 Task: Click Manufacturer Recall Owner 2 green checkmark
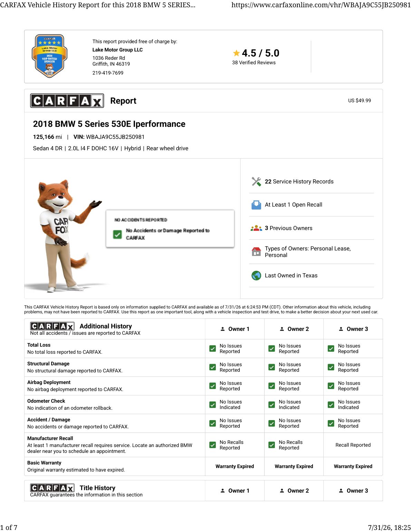tap(272, 445)
